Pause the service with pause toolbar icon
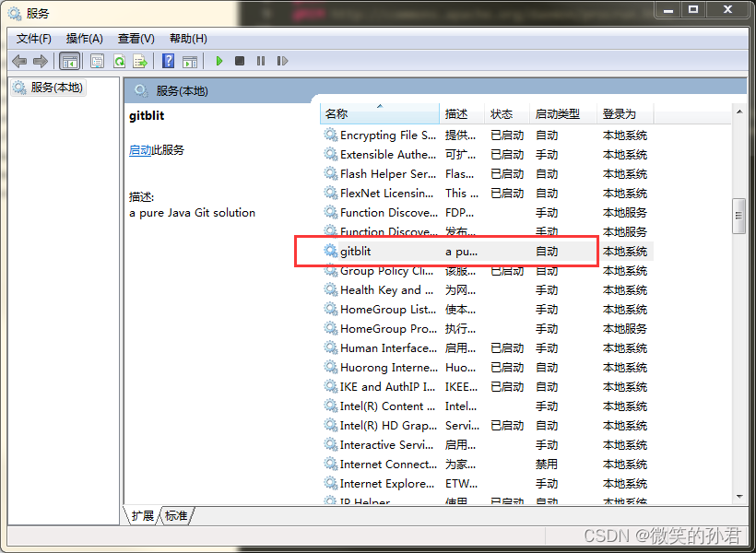Viewport: 756px width, 553px height. coord(259,61)
